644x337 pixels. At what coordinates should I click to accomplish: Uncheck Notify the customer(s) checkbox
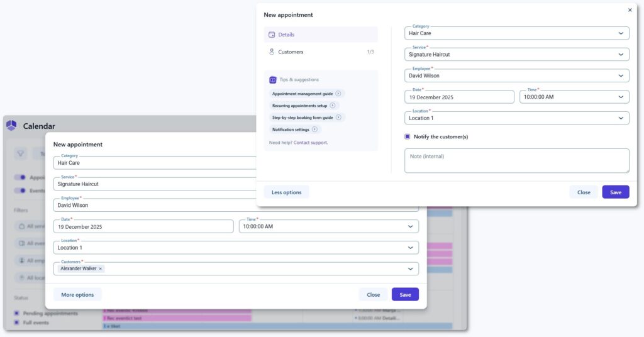pos(408,136)
